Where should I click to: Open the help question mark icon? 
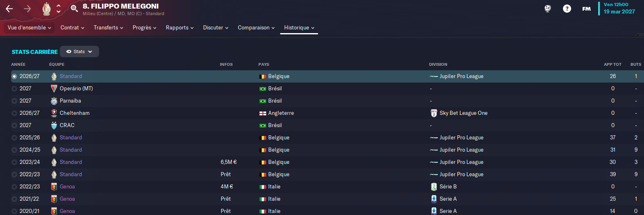tap(567, 9)
